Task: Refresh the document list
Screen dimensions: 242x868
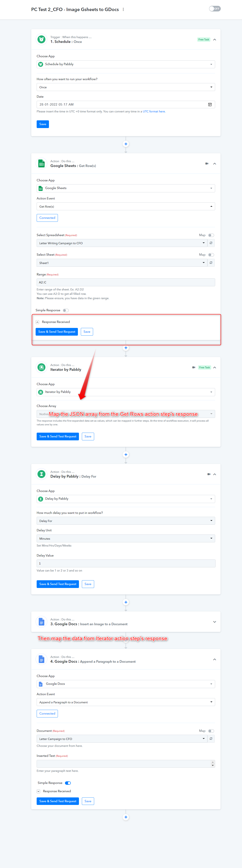Action: tap(211, 739)
